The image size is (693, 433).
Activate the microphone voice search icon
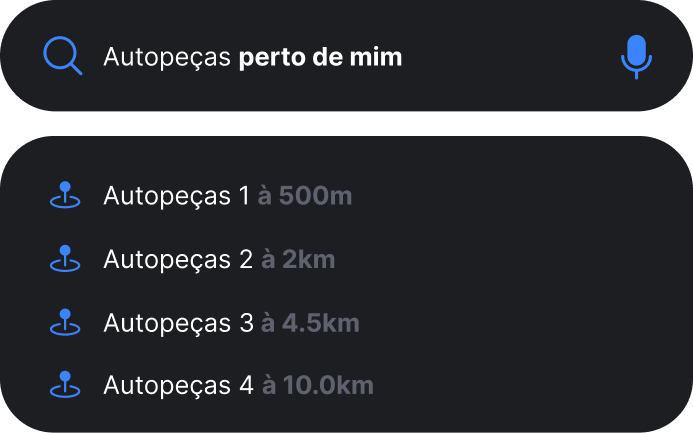click(x=636, y=56)
